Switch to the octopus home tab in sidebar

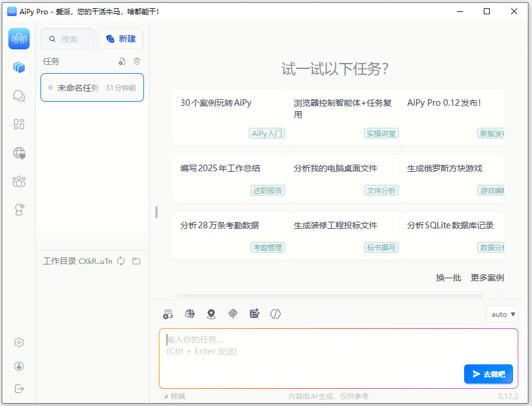(x=18, y=38)
